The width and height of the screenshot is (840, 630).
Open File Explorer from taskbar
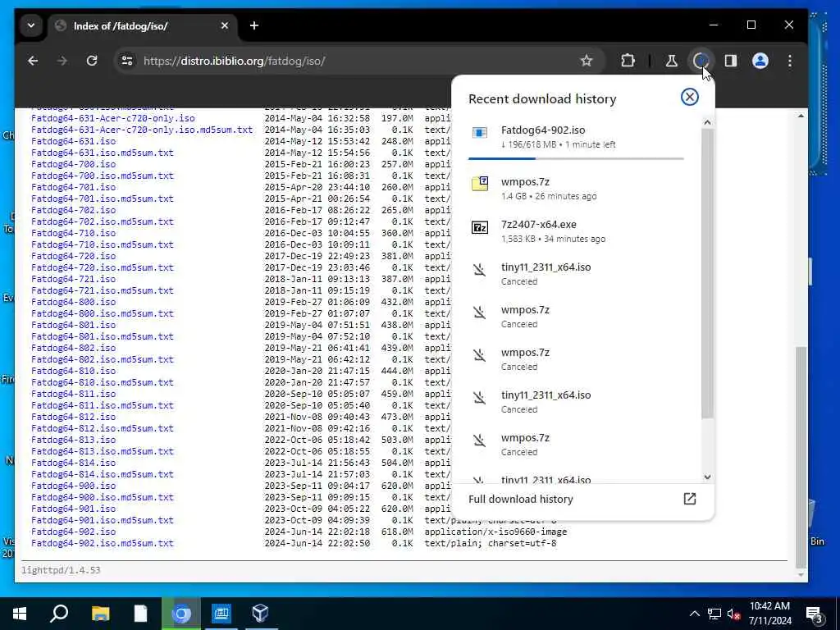101,614
